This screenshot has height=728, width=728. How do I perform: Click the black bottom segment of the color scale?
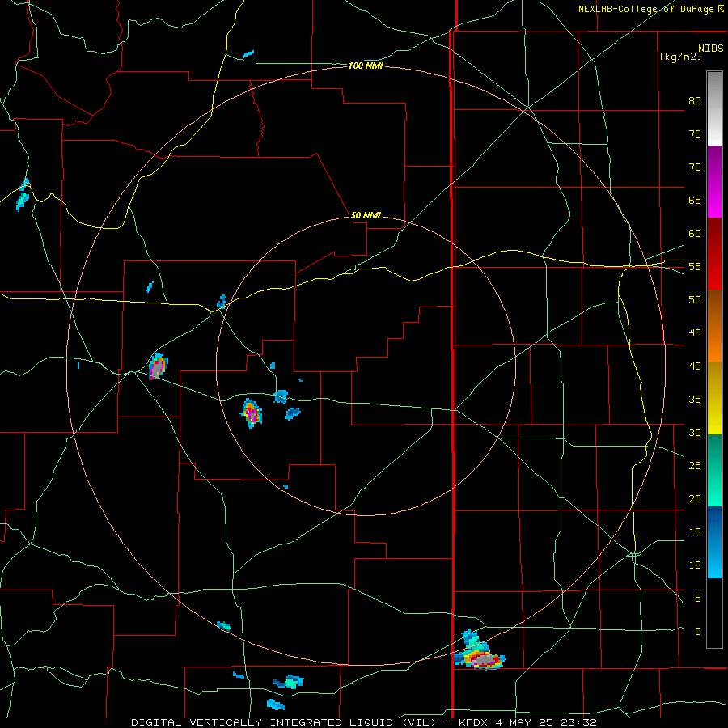coord(714,613)
